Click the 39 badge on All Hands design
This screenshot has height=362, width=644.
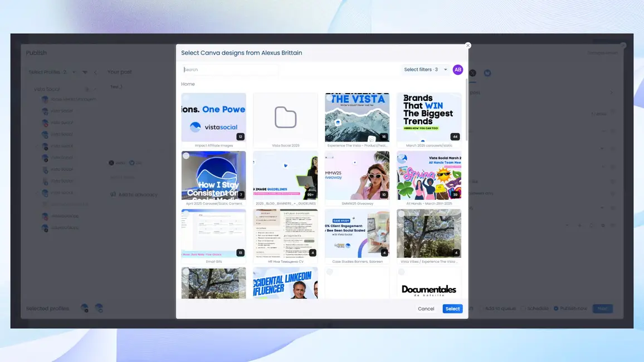pos(455,195)
